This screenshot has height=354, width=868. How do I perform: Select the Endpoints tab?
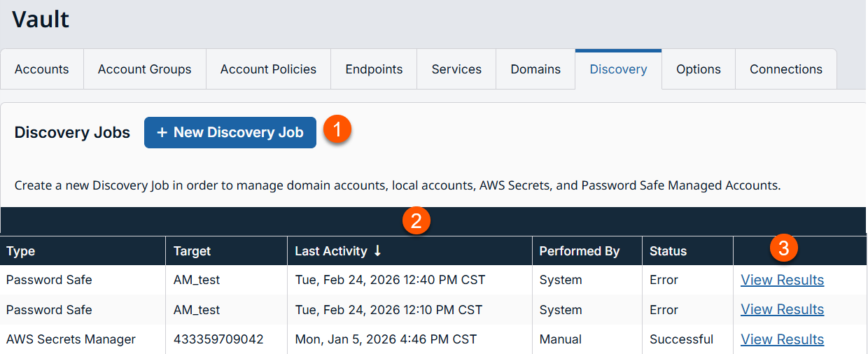coord(374,69)
